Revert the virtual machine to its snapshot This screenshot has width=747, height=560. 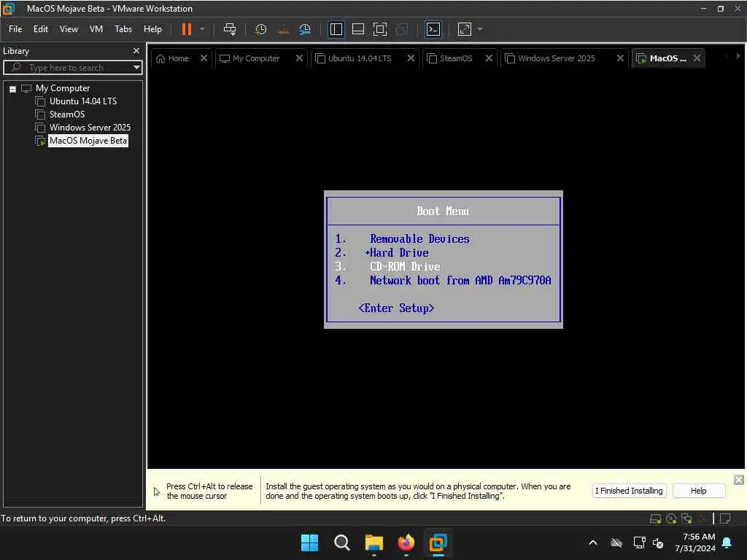tap(283, 29)
